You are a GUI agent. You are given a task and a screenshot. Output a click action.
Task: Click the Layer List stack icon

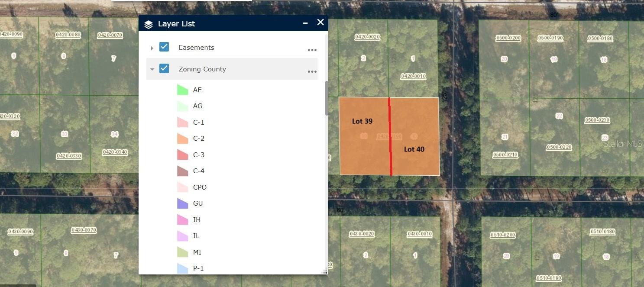click(x=149, y=24)
